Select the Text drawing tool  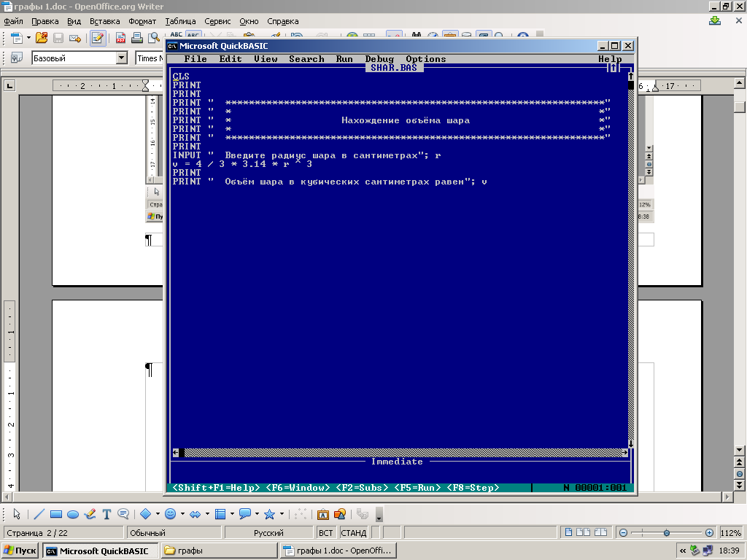107,514
